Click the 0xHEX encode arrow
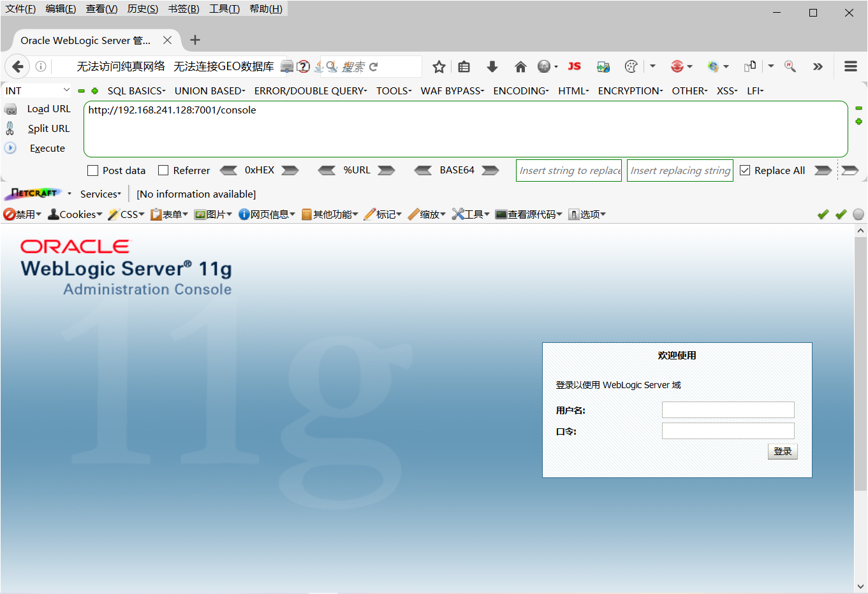This screenshot has height=594, width=868. pyautogui.click(x=290, y=170)
